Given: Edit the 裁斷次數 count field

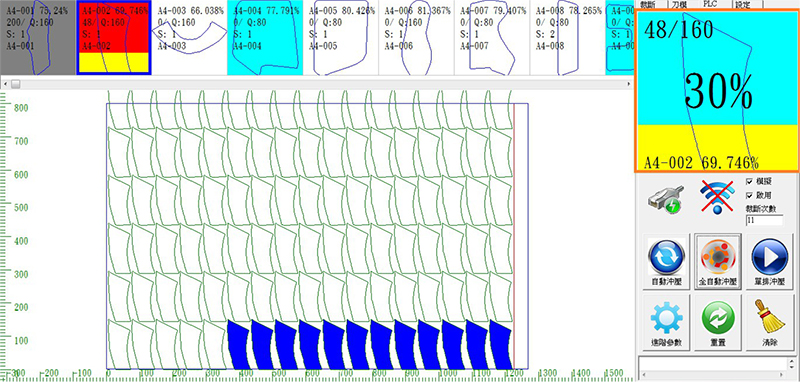Looking at the screenshot, I should click(764, 220).
